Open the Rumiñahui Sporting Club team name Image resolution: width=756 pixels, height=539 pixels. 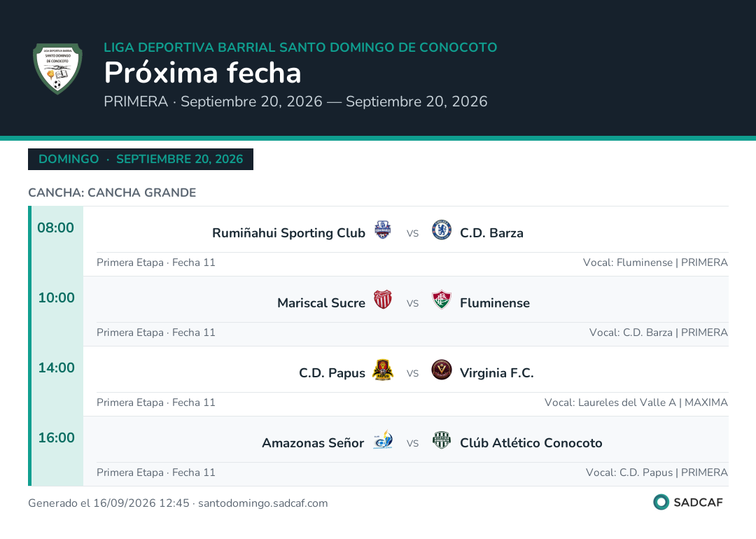(289, 233)
